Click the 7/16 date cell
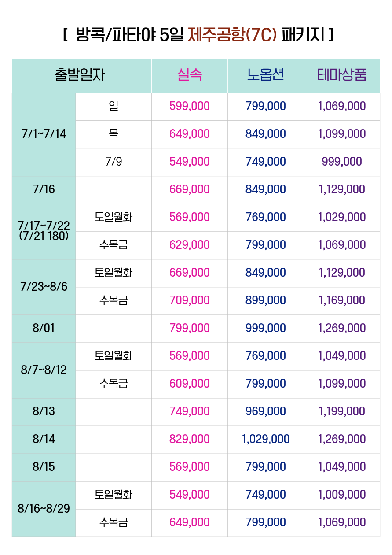392x555 pixels. point(44,190)
